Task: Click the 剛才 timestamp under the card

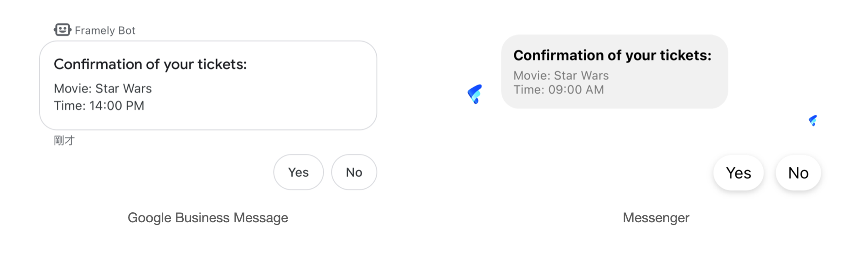Action: coord(64,140)
